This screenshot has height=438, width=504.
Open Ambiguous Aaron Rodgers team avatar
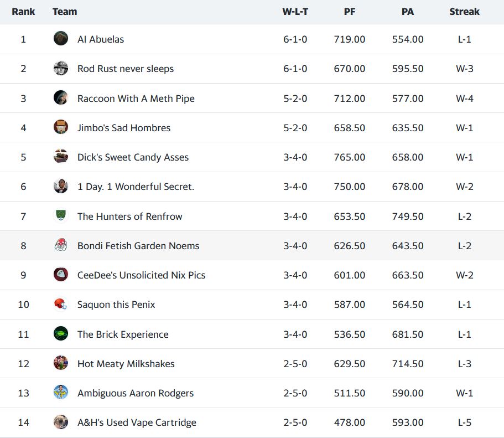tap(61, 393)
